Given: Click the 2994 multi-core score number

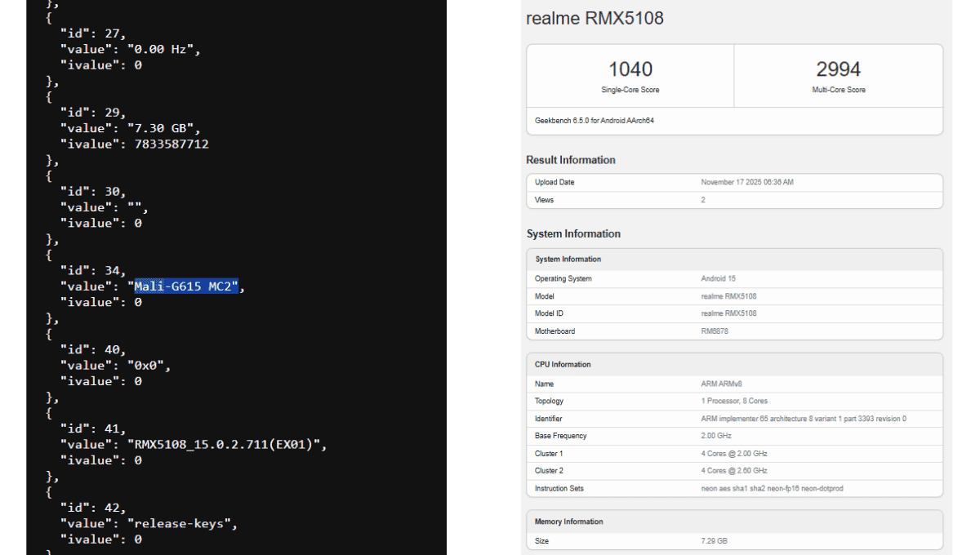Looking at the screenshot, I should tap(839, 69).
